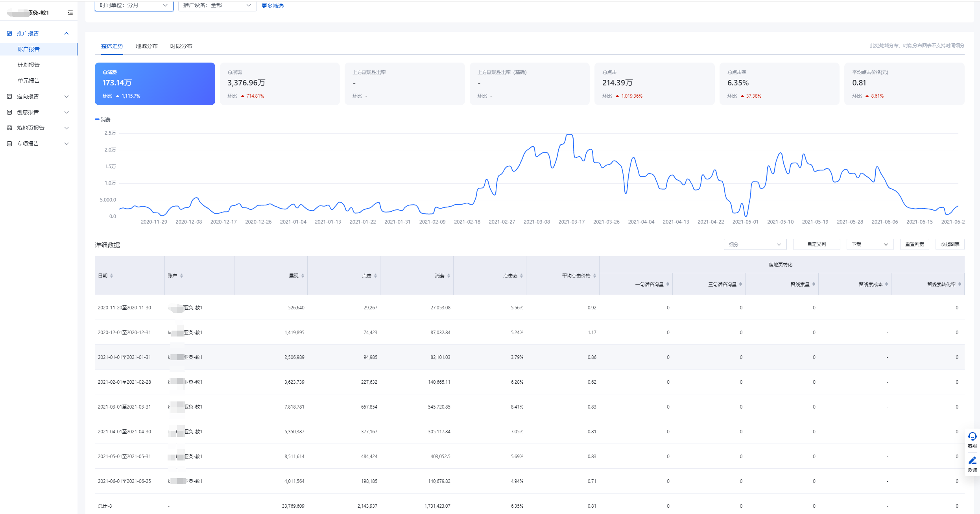Open 计划报告 in sidebar

tap(29, 65)
